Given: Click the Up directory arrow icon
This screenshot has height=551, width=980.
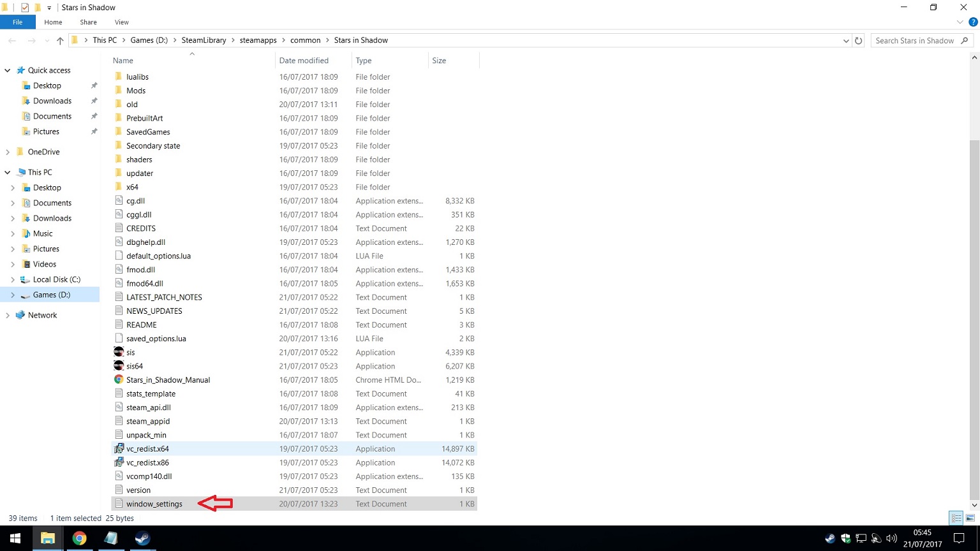Looking at the screenshot, I should (x=60, y=41).
